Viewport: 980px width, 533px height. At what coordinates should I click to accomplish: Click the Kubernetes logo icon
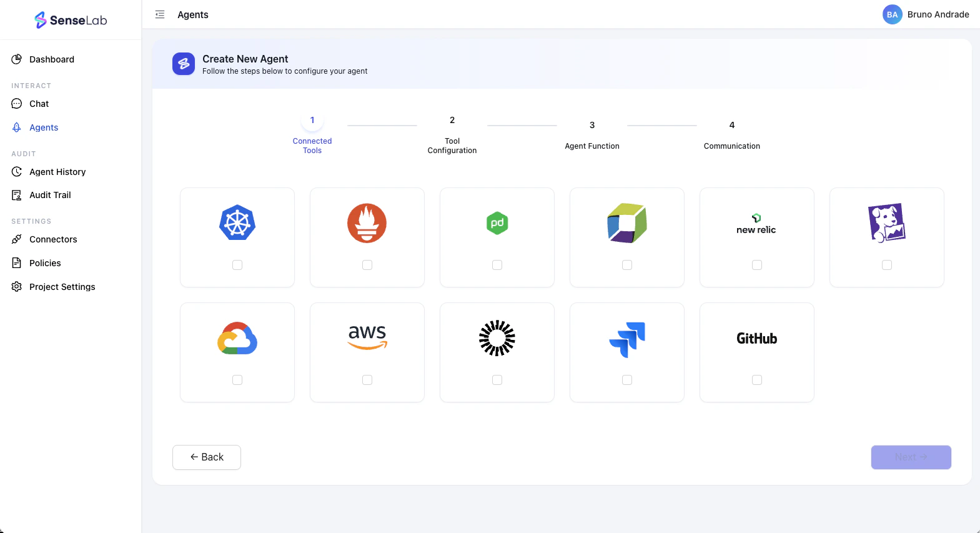[x=237, y=222]
